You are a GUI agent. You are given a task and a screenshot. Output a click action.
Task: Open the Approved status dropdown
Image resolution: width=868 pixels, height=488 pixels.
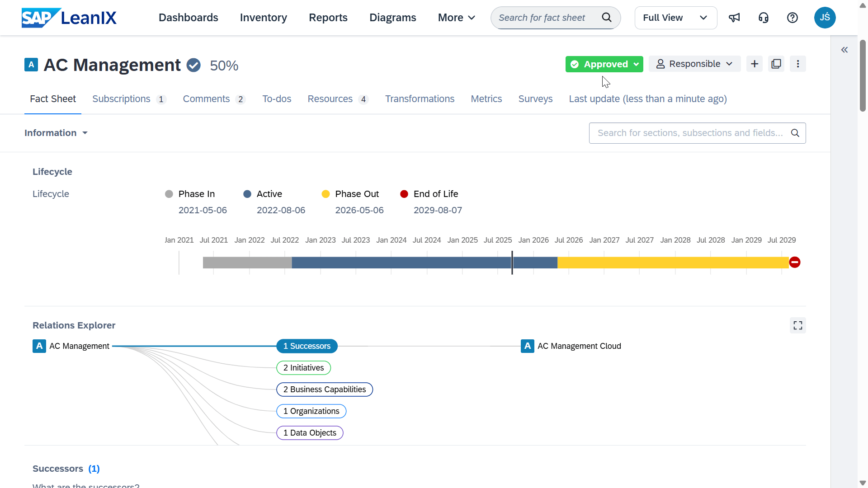pyautogui.click(x=604, y=64)
